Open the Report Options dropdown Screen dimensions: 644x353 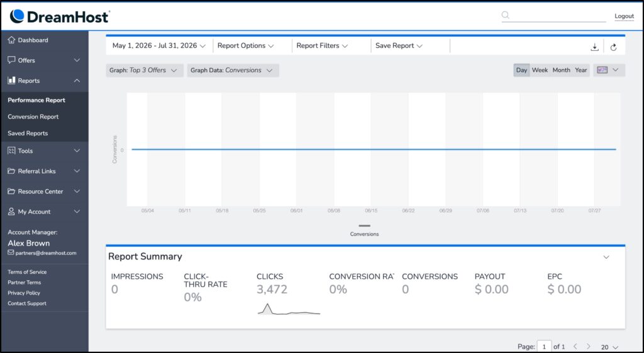246,46
